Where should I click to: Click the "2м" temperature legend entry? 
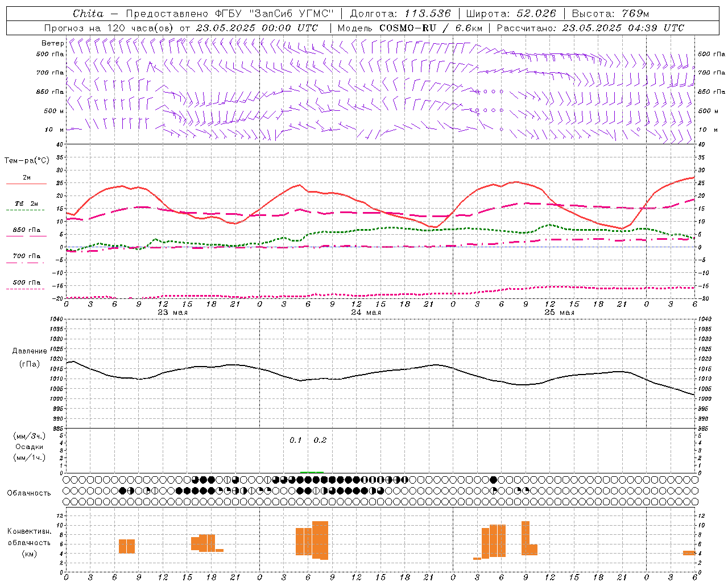coord(27,178)
